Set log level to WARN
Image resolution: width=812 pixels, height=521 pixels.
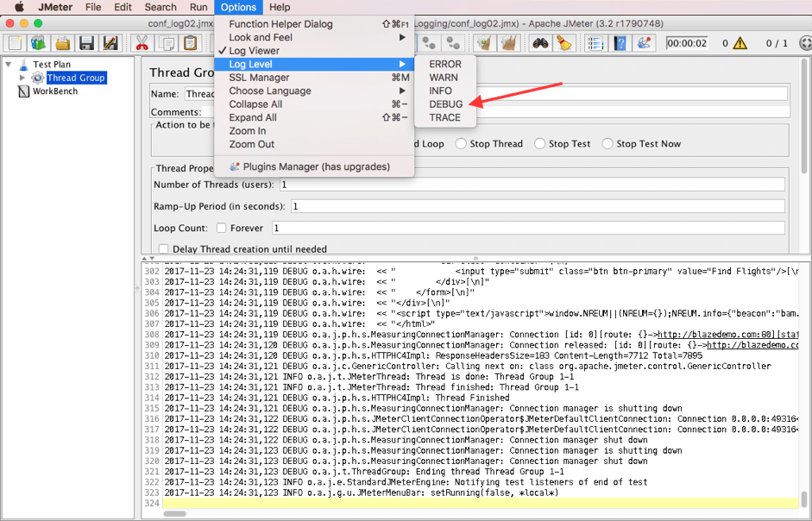point(445,78)
